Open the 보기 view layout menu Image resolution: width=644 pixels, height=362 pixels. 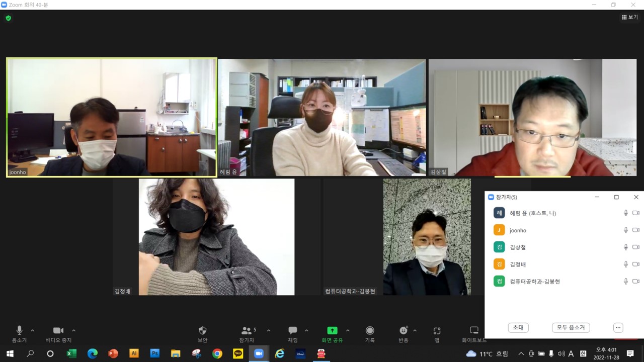(x=630, y=17)
